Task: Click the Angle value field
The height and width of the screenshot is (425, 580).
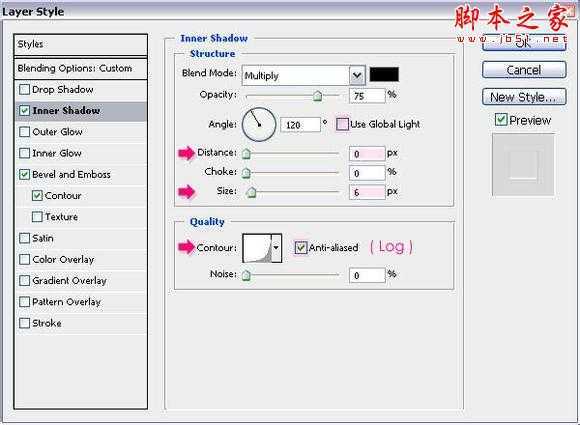Action: pyautogui.click(x=300, y=125)
